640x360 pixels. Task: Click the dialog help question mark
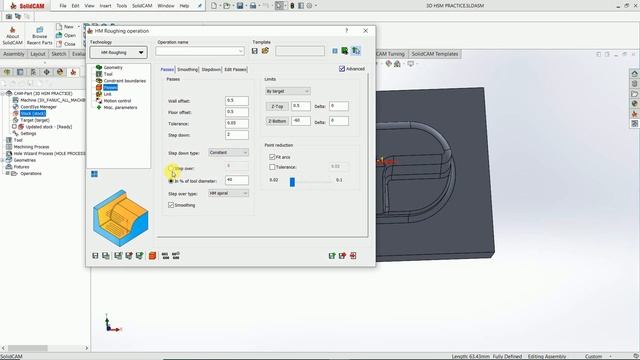[347, 31]
